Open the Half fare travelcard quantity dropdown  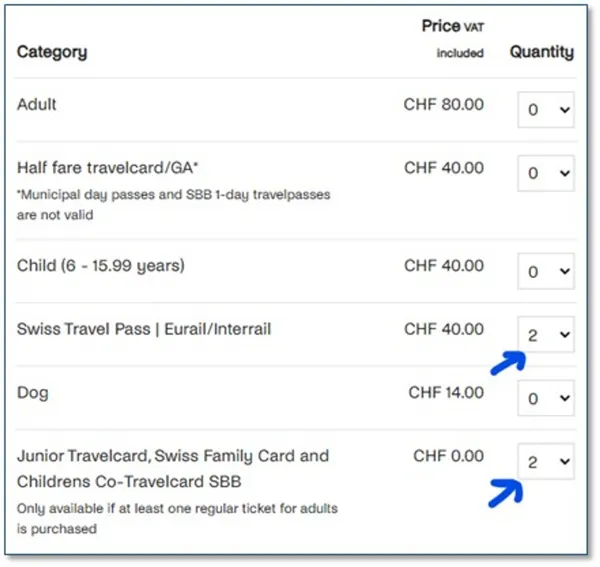tap(546, 173)
